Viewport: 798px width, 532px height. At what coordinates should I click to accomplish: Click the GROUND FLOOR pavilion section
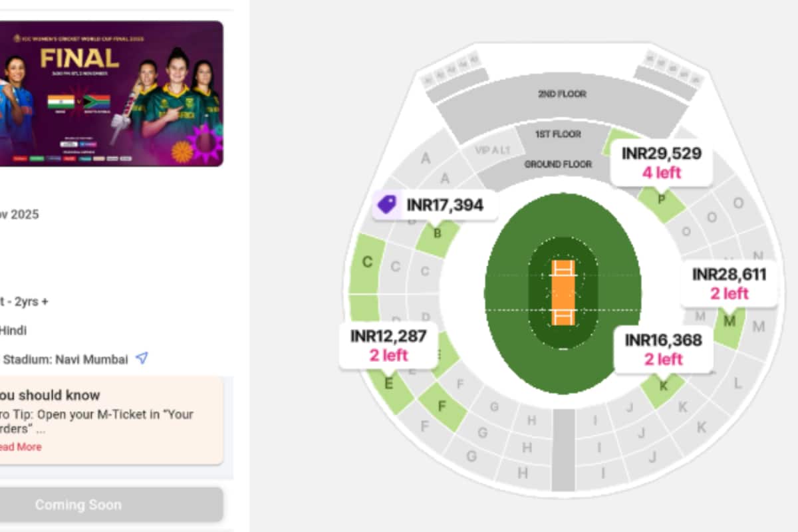coord(557,164)
